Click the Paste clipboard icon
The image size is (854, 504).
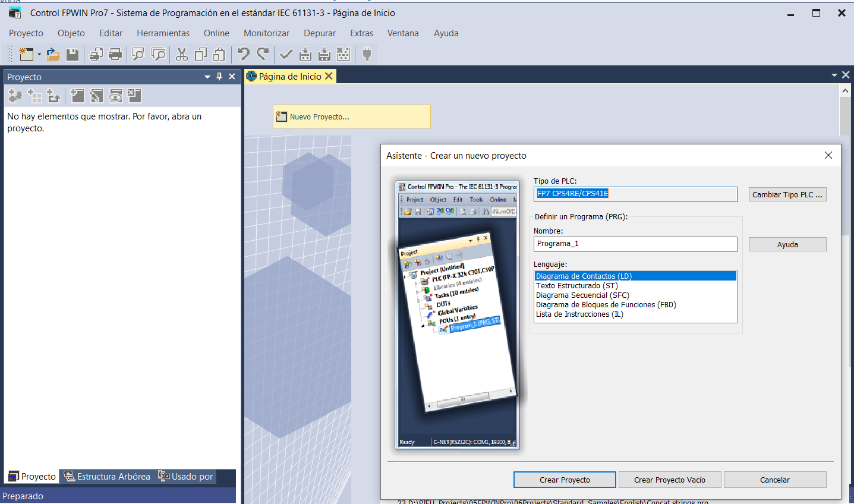click(219, 55)
